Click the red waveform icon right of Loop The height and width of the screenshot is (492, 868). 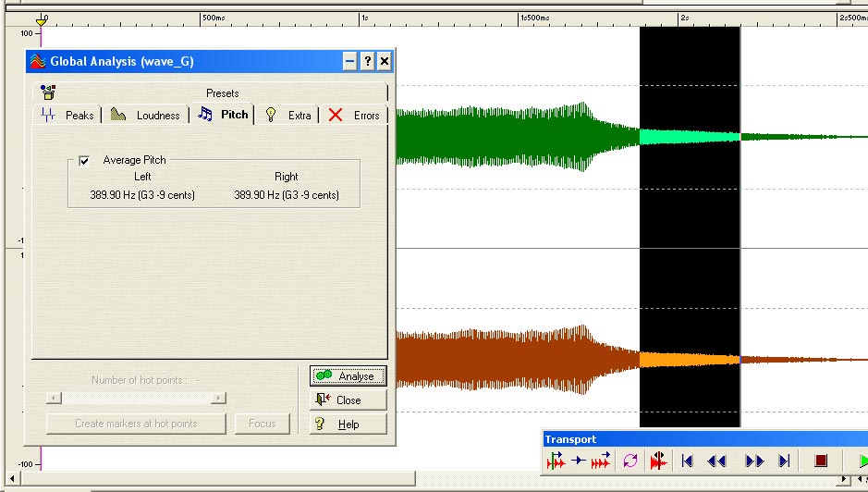pos(658,461)
